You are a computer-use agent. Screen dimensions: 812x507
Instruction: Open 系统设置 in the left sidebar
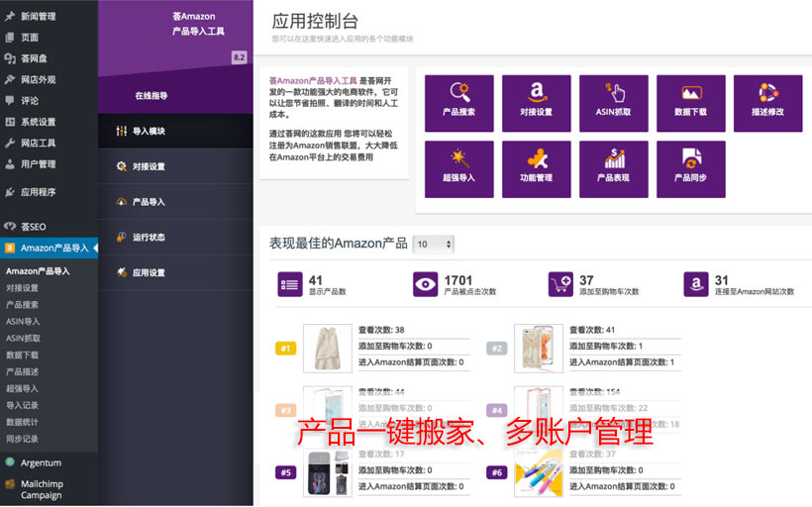38,122
